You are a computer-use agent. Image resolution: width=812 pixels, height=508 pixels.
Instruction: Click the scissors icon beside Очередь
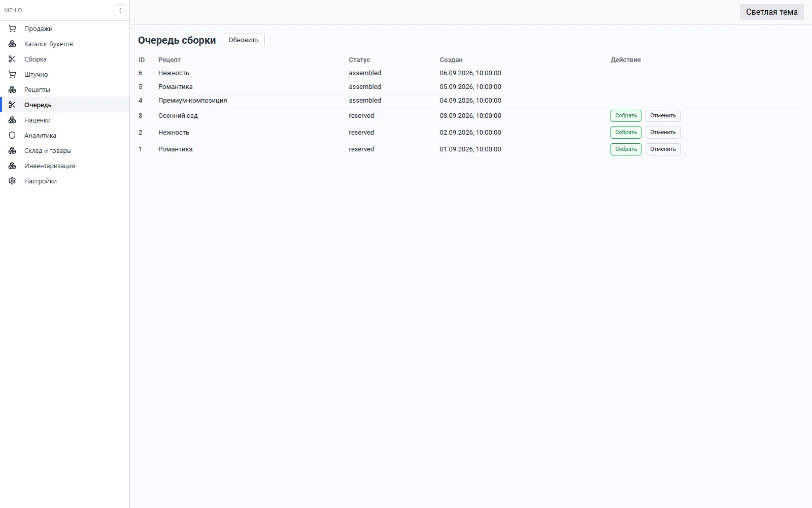point(12,105)
